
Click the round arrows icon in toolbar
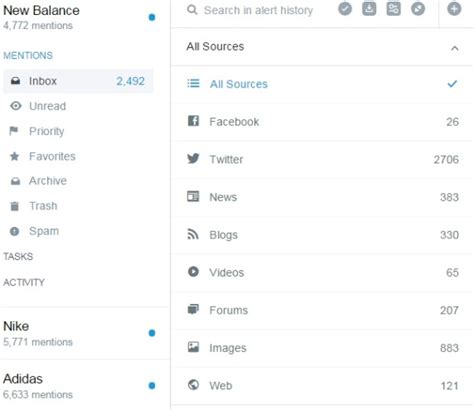tap(418, 9)
